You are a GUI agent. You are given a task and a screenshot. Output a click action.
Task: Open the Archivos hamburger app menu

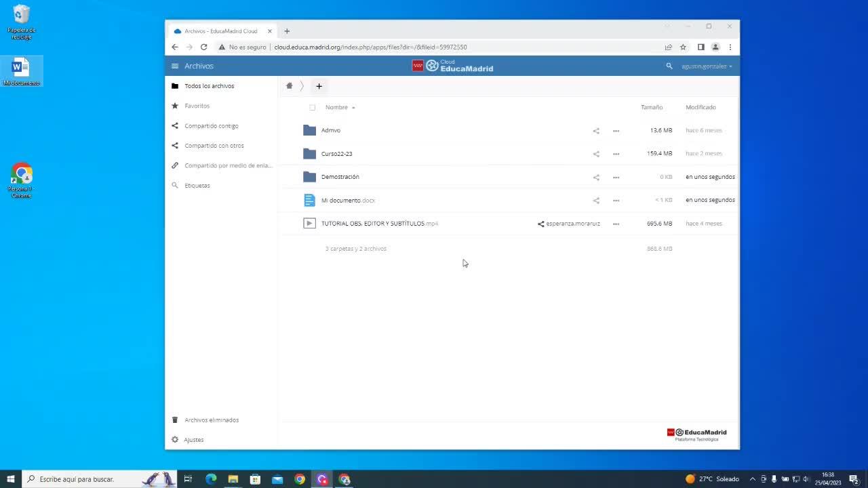pos(175,66)
